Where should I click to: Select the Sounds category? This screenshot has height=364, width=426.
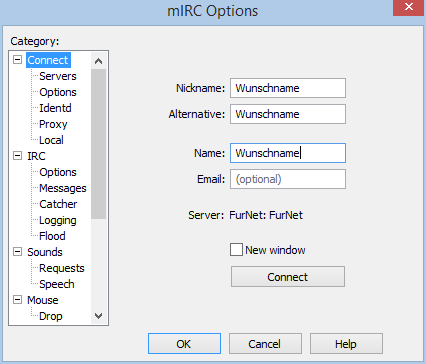pyautogui.click(x=45, y=252)
